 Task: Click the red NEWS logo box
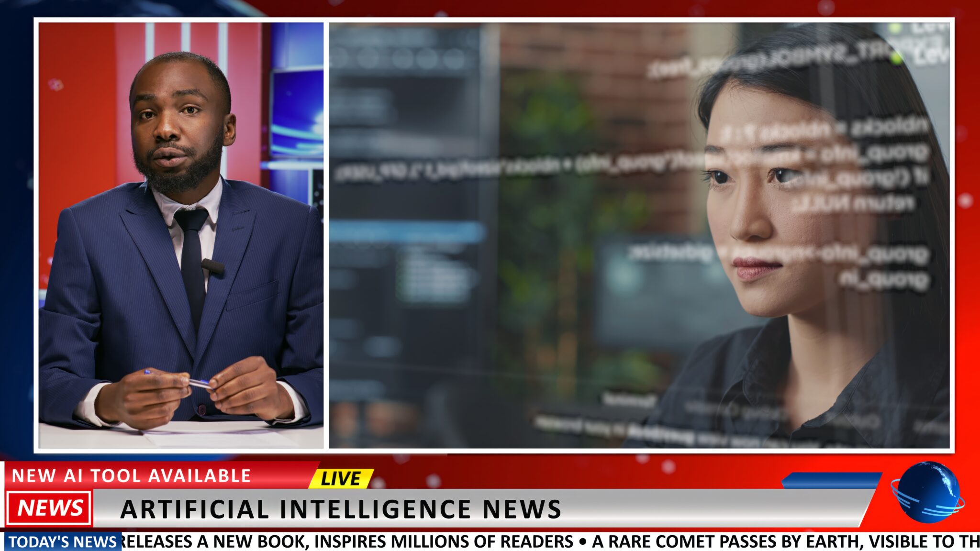(x=49, y=508)
